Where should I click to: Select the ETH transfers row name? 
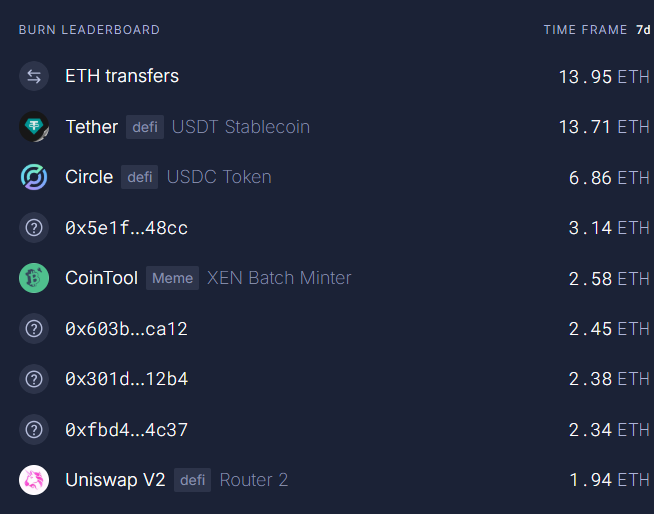[122, 76]
